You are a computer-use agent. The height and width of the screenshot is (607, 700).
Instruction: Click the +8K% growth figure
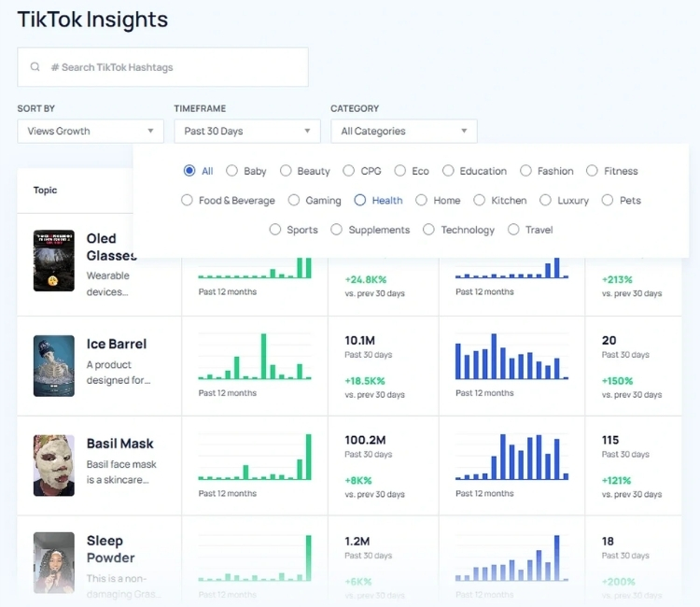358,481
